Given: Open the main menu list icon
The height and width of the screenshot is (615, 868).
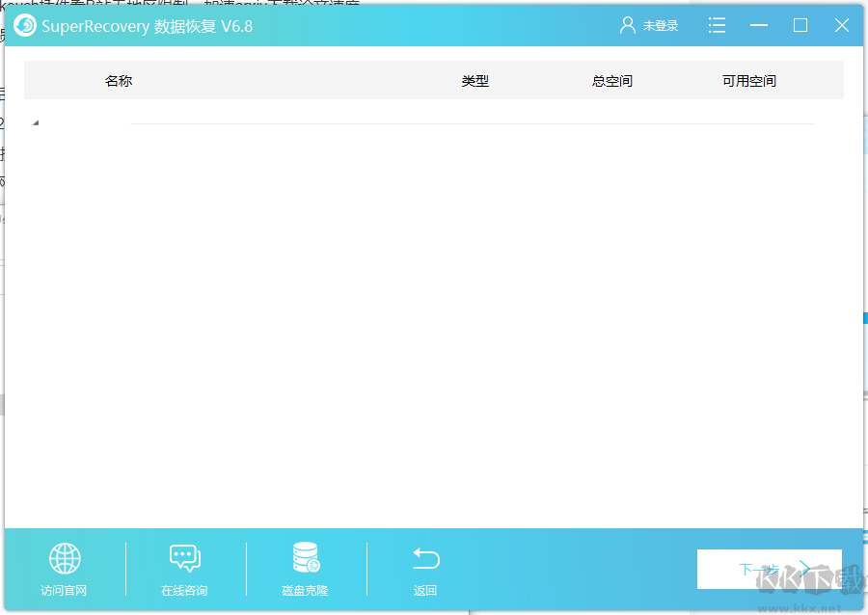Looking at the screenshot, I should pyautogui.click(x=717, y=25).
